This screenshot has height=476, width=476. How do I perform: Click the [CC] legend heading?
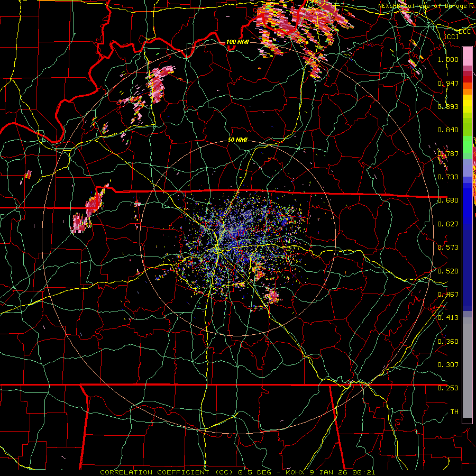pyautogui.click(x=451, y=36)
